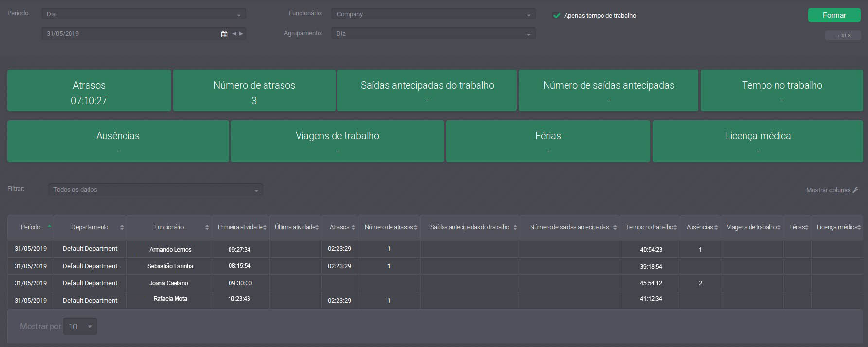Image resolution: width=868 pixels, height=347 pixels.
Task: Click employee name Rafaela Mota
Action: pyautogui.click(x=170, y=299)
